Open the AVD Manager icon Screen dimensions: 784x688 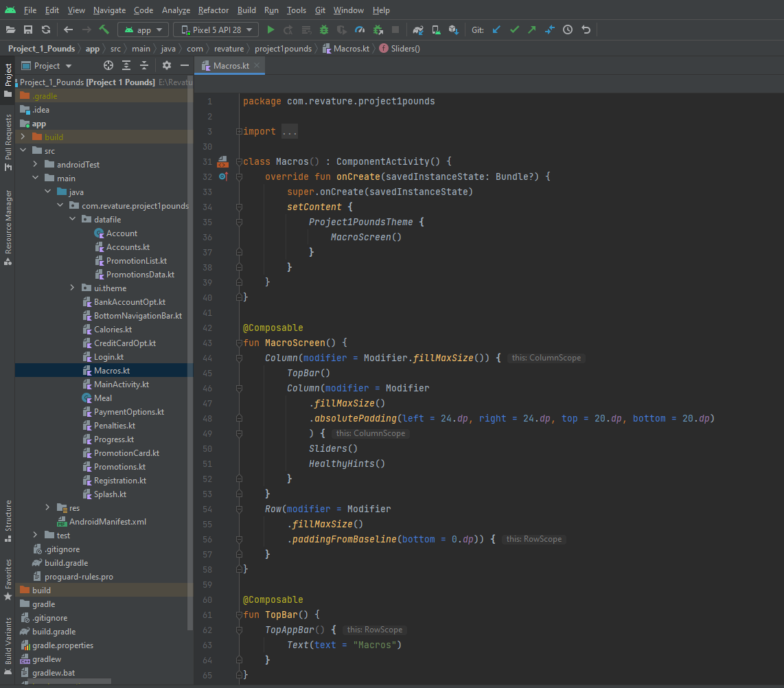tap(436, 30)
